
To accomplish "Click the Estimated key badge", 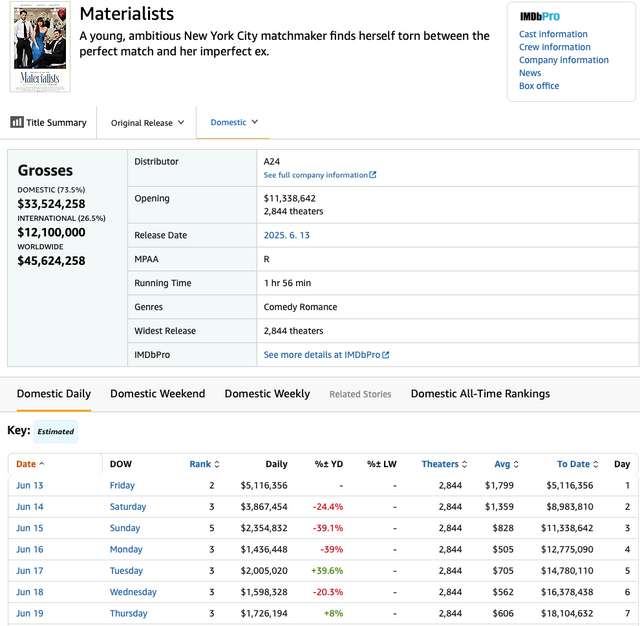I will point(56,432).
